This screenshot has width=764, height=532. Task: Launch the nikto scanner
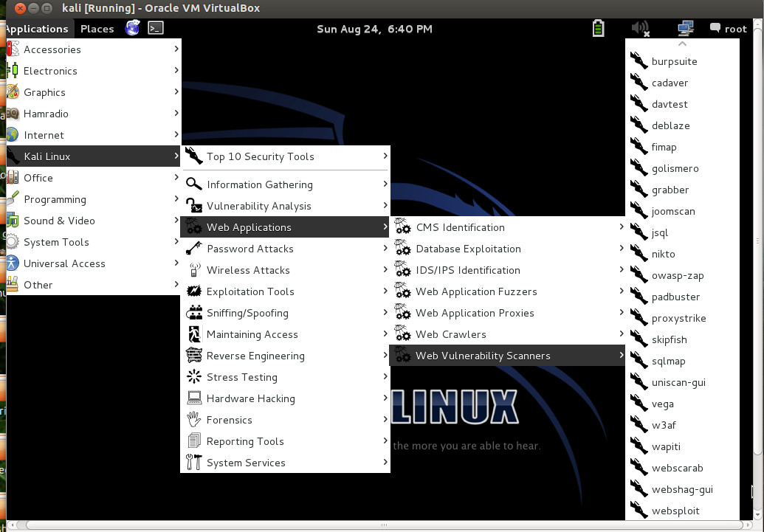coord(662,254)
